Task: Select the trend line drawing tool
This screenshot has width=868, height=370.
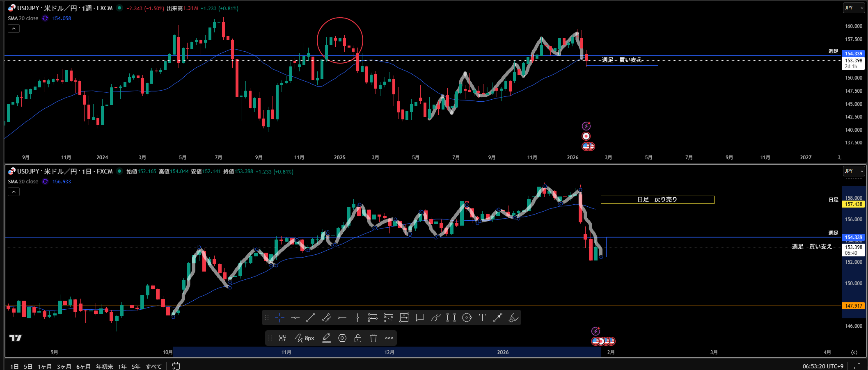Action: [311, 317]
